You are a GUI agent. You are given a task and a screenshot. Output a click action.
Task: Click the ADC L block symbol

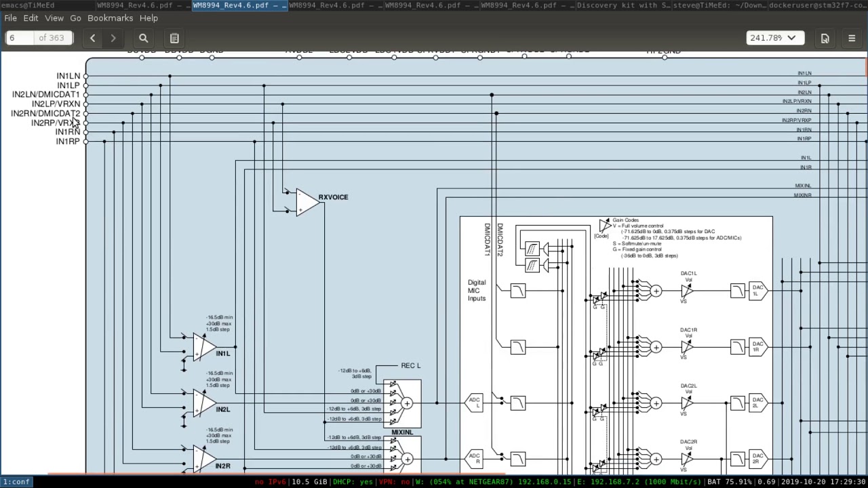(474, 403)
